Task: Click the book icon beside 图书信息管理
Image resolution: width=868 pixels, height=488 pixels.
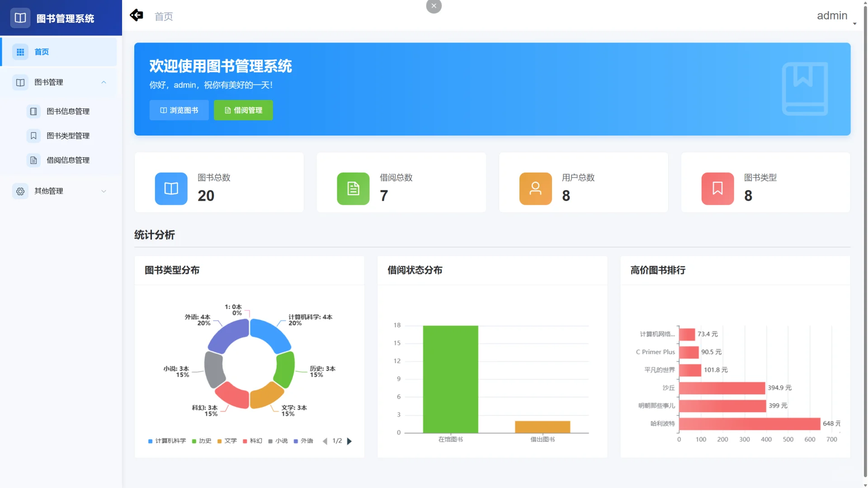Action: tap(33, 111)
